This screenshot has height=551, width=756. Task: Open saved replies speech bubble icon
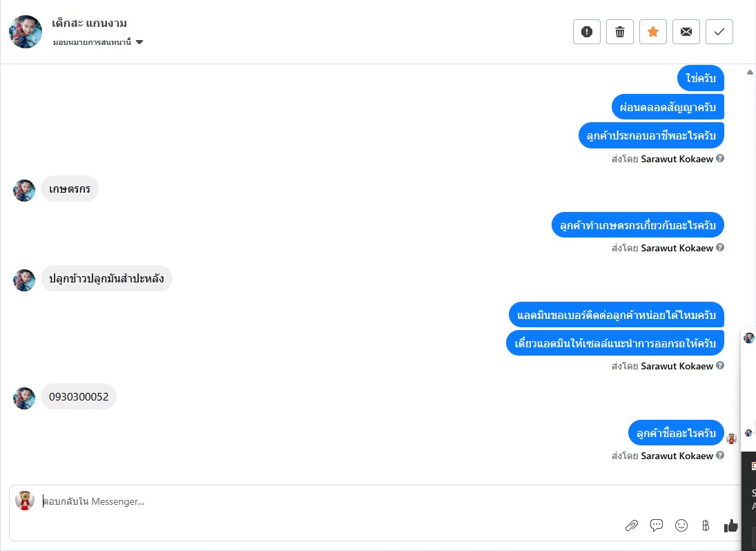pyautogui.click(x=656, y=525)
